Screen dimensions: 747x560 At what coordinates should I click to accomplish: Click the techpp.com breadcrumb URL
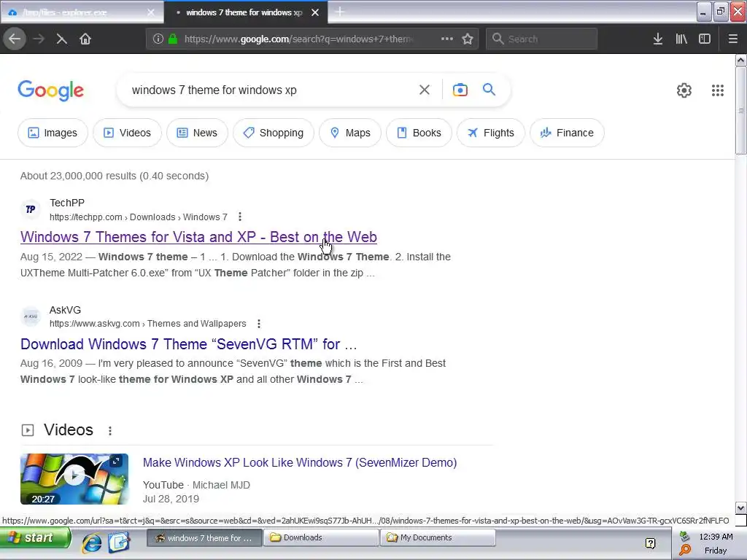pyautogui.click(x=138, y=217)
